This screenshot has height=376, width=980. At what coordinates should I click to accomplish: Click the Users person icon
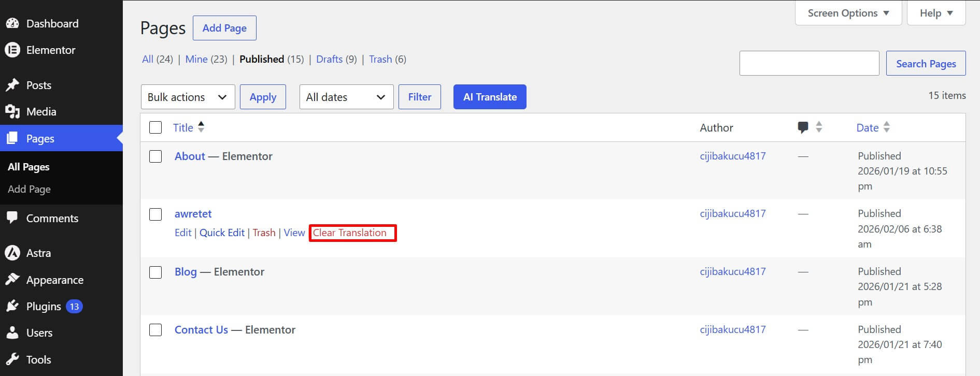12,332
